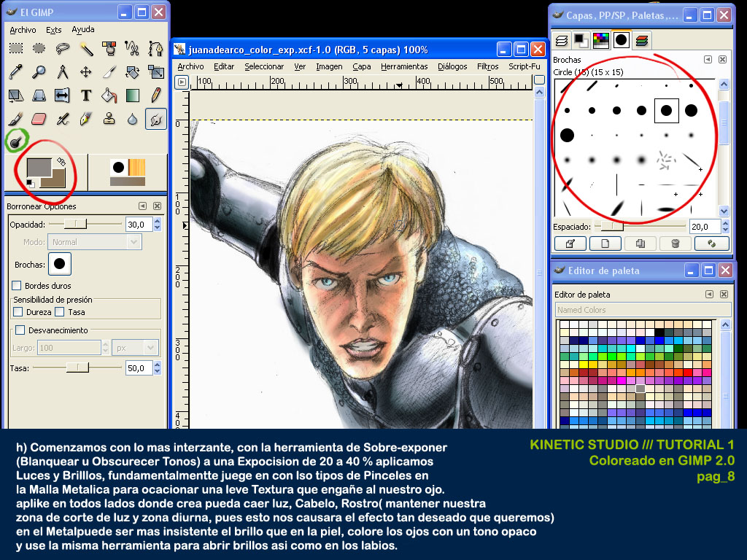Select the Flip tool

point(63,96)
